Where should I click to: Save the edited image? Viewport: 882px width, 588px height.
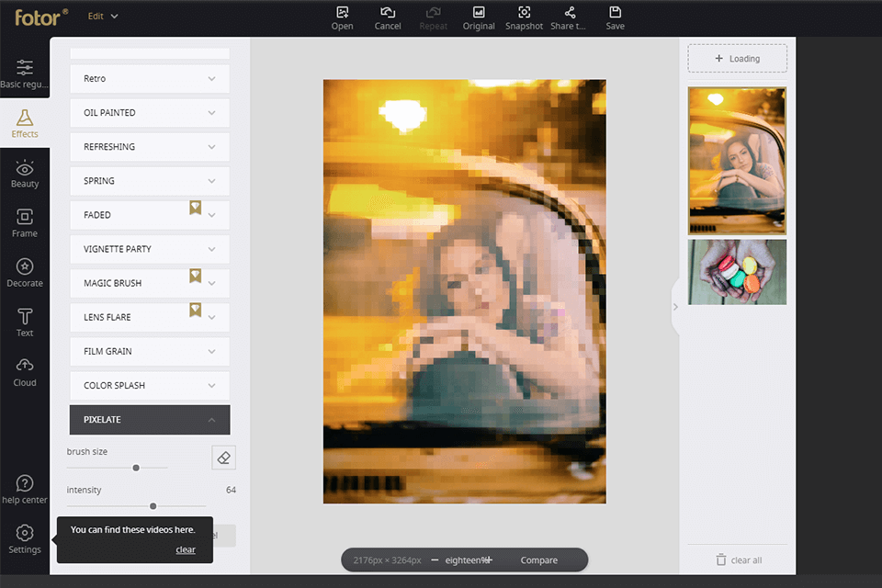coord(615,18)
